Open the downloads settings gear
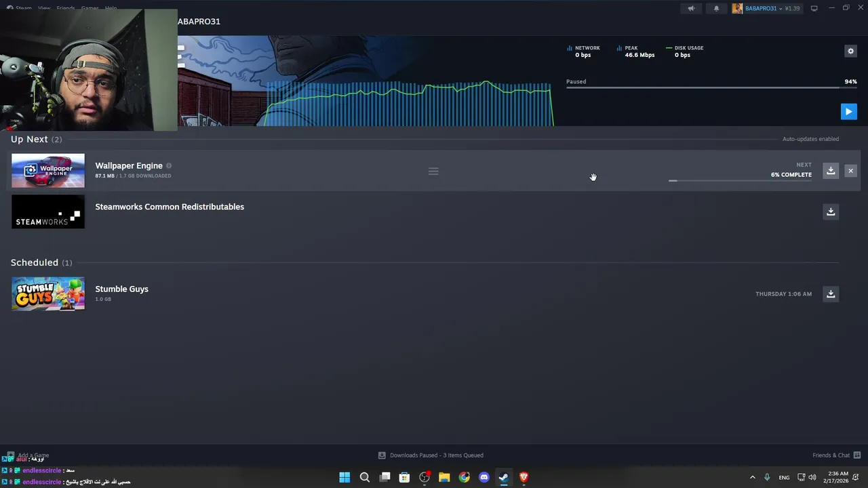Viewport: 868px width, 488px height. point(850,51)
